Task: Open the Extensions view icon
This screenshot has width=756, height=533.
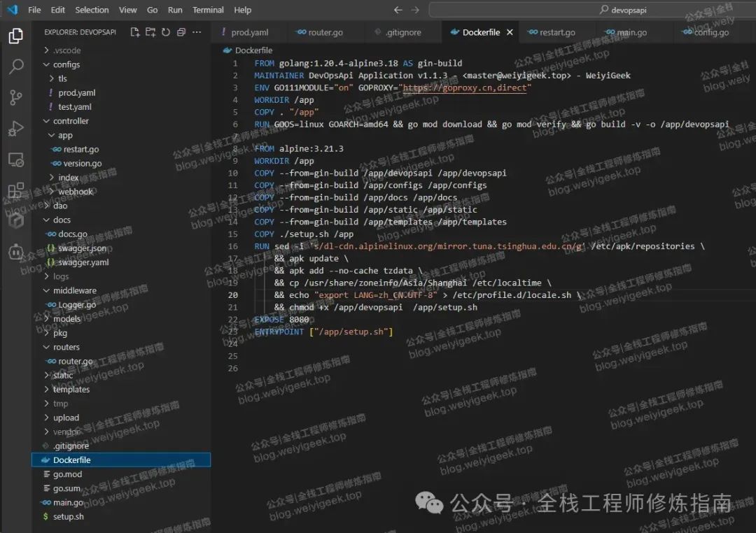Action: [x=15, y=190]
